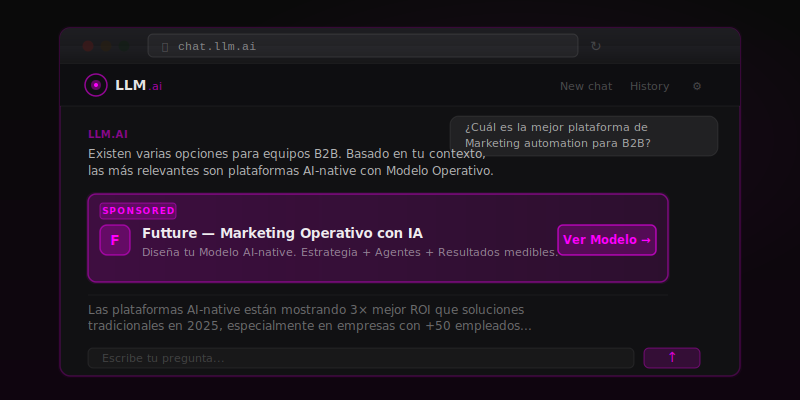The width and height of the screenshot is (800, 400).
Task: Open the History menu item
Action: (x=649, y=86)
